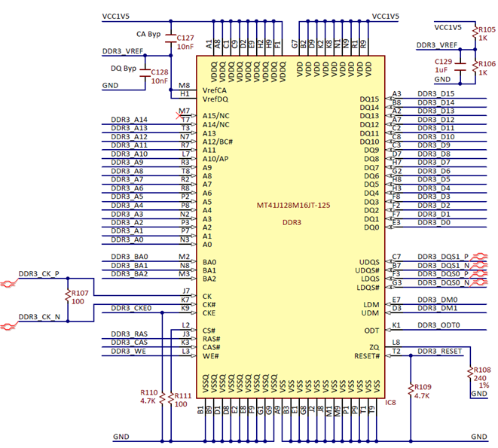Screen dimensions: 498x448
Task: Select the R108 1% tolerance text
Action: pos(484,386)
